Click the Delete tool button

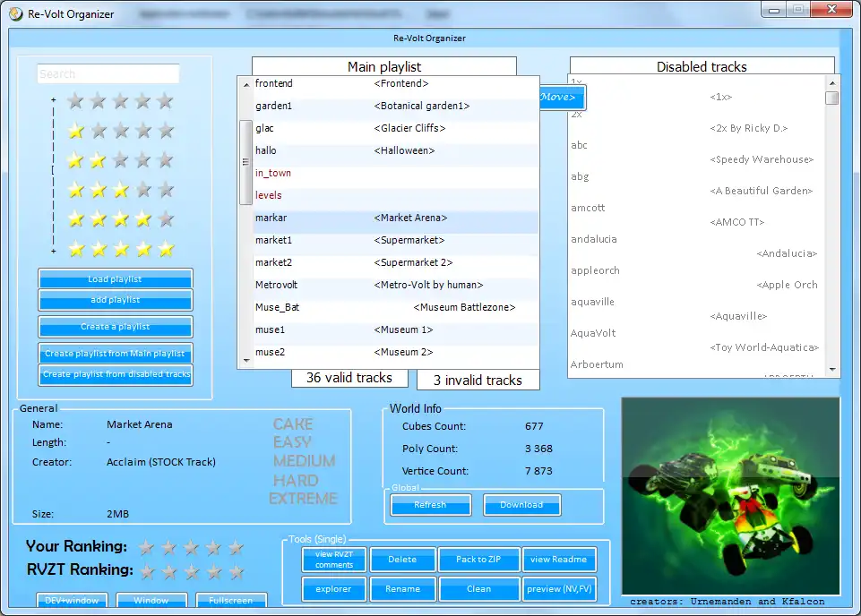pos(402,560)
